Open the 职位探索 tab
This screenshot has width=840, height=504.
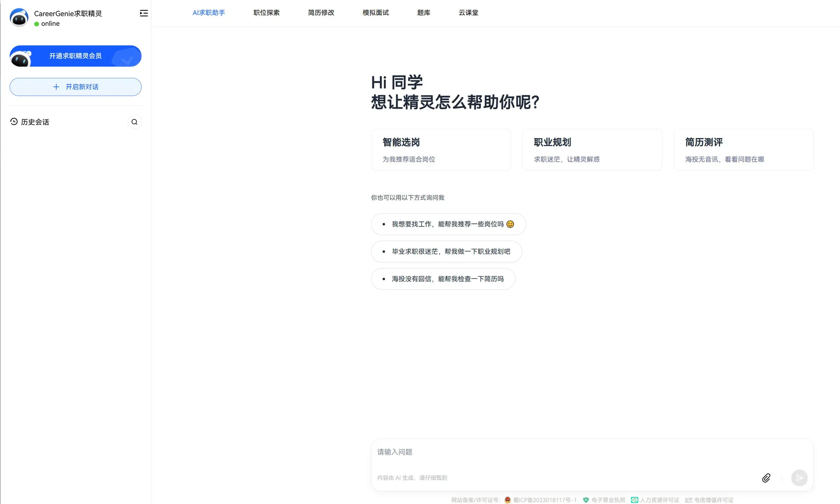[266, 13]
